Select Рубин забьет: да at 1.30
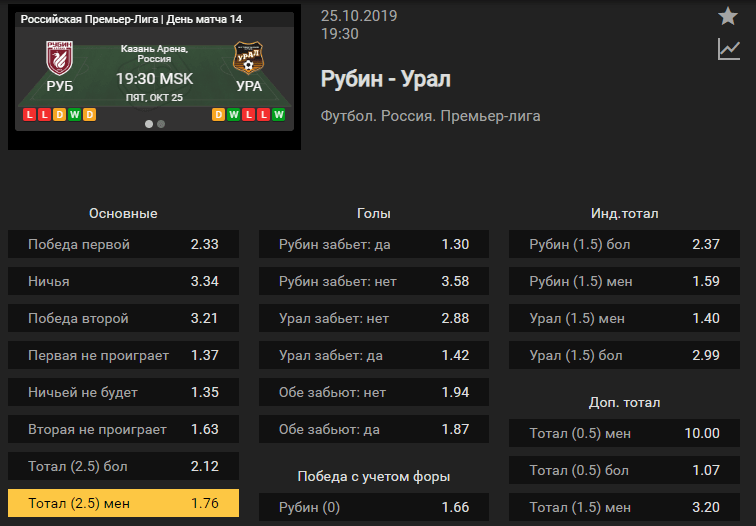Screen dimensions: 756x526 (374, 244)
